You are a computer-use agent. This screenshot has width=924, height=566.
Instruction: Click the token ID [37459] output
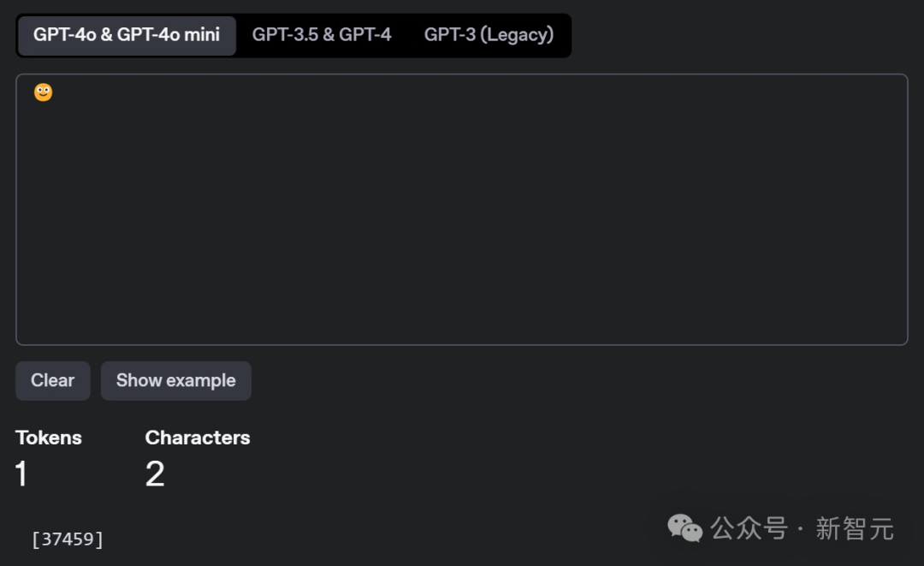(68, 539)
